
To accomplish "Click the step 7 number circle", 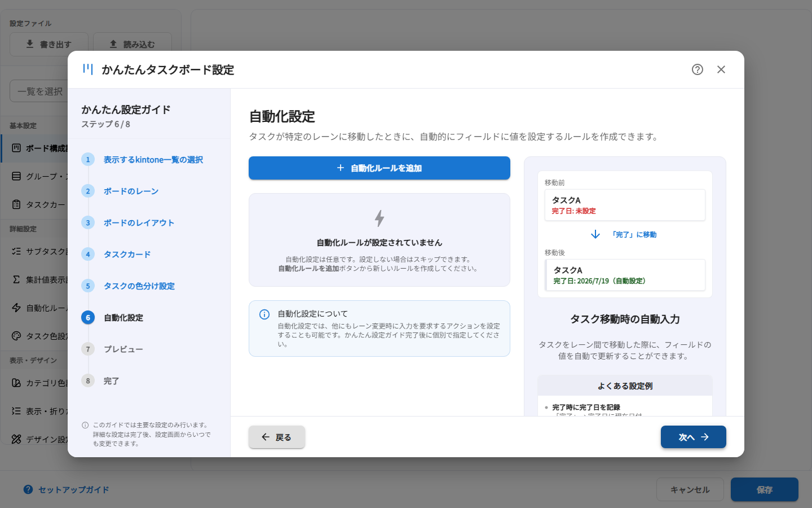I will click(88, 349).
